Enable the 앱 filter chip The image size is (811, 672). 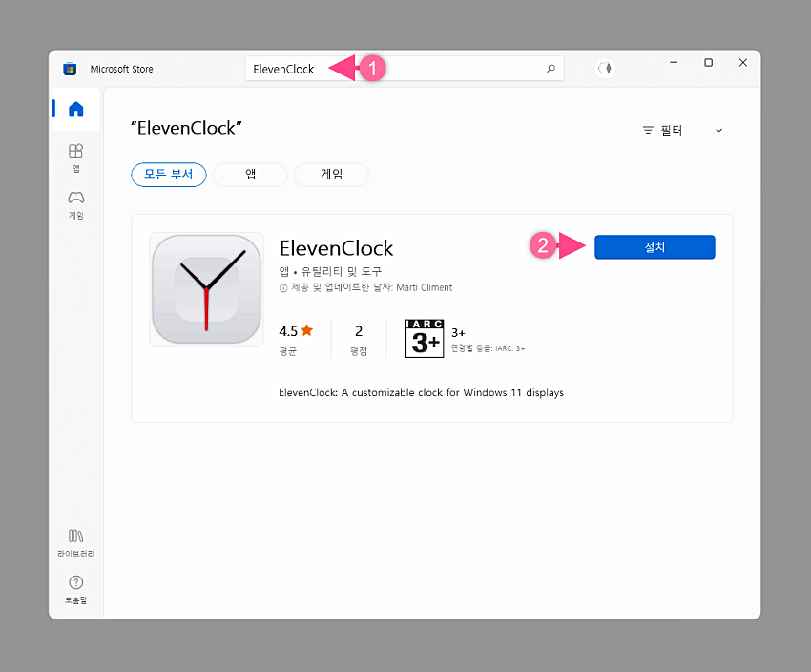tap(249, 175)
